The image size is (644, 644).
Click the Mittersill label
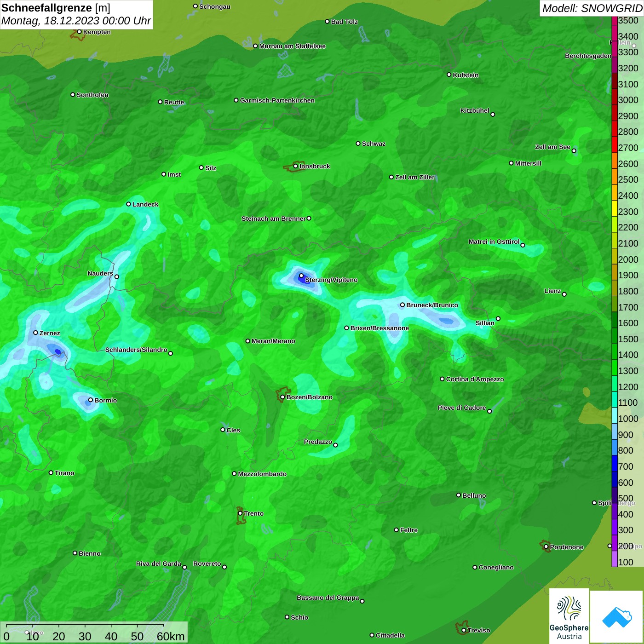(x=528, y=163)
